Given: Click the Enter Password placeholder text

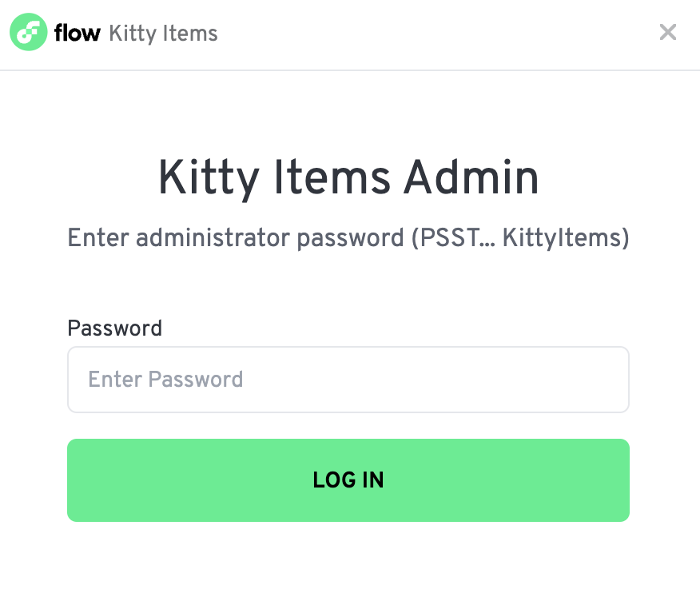Looking at the screenshot, I should [165, 380].
